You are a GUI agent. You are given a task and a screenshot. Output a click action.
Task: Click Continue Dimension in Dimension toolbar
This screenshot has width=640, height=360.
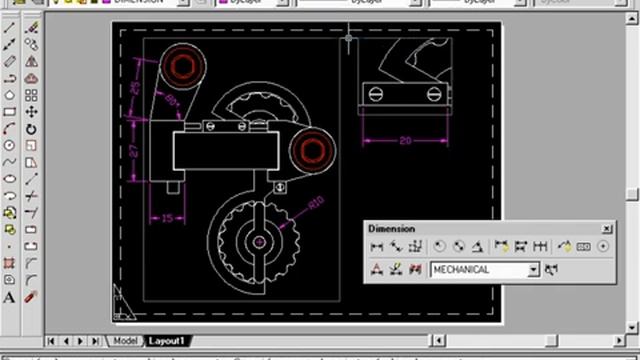pyautogui.click(x=540, y=247)
